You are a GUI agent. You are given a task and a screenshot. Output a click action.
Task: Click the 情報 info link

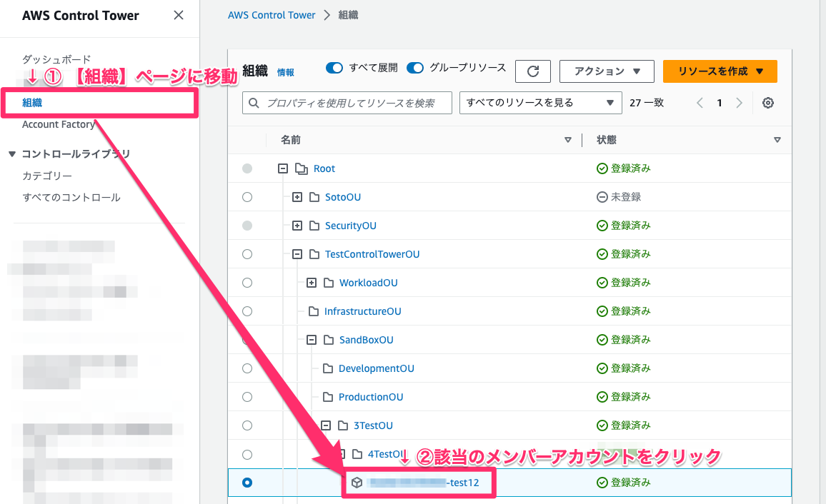pyautogui.click(x=286, y=73)
